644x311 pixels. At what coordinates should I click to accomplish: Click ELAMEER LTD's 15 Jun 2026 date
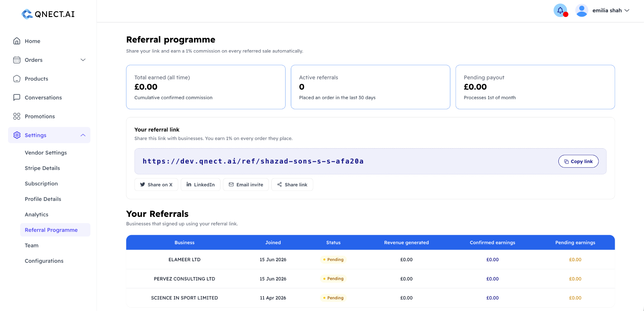[273, 260]
